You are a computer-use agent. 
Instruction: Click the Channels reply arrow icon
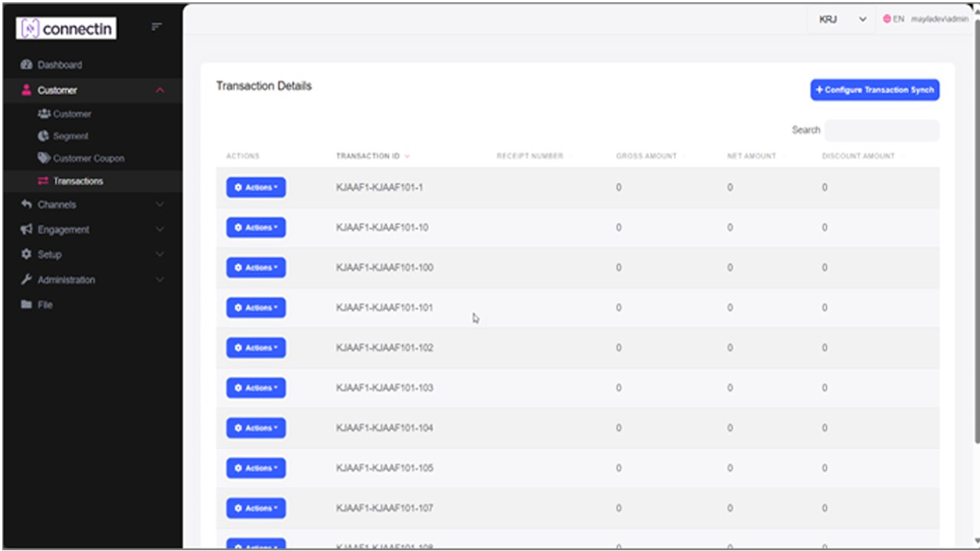27,204
